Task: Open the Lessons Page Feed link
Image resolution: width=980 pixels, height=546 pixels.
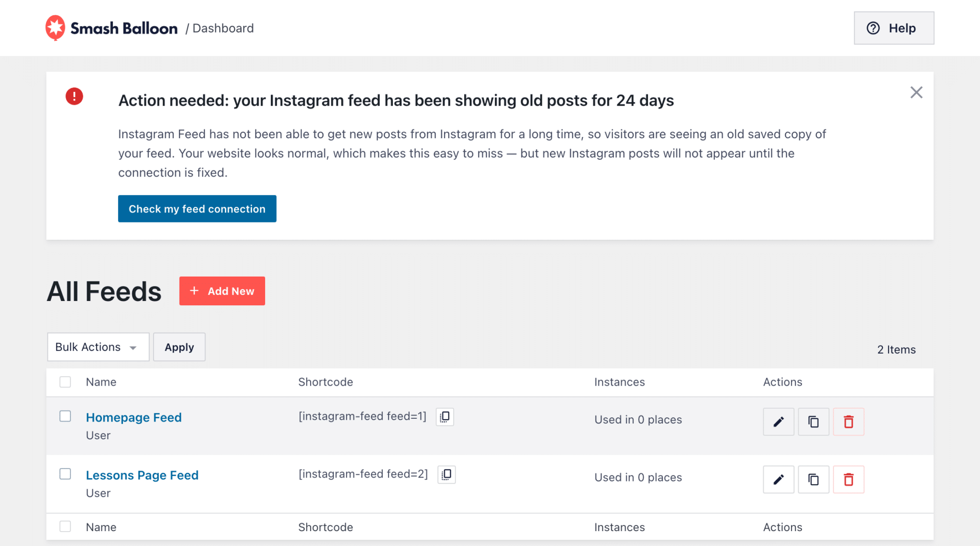Action: (142, 475)
